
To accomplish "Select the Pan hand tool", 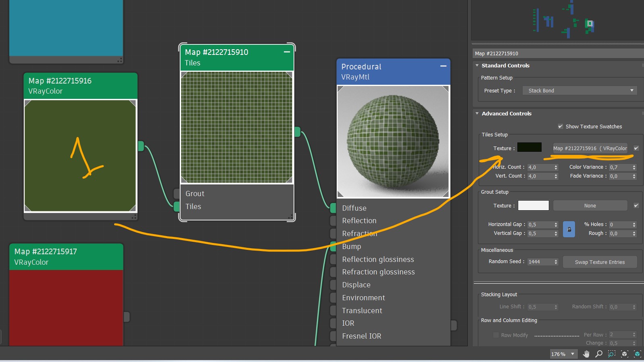I will pyautogui.click(x=586, y=354).
